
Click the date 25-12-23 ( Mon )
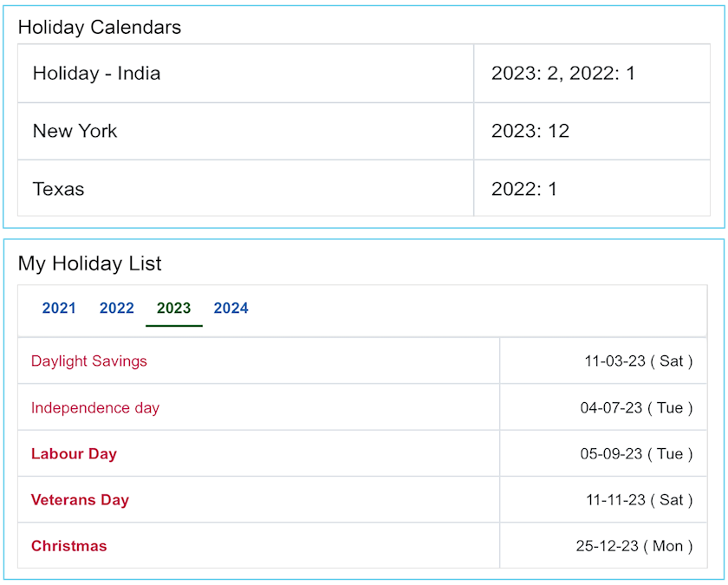[634, 546]
